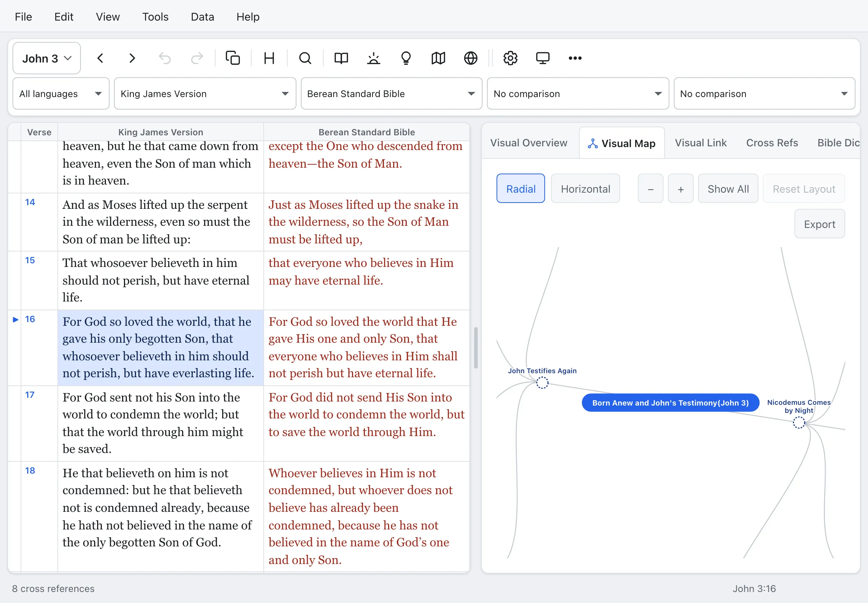The height and width of the screenshot is (603, 868).
Task: Click the John Testifies Again node circle
Action: 542,383
